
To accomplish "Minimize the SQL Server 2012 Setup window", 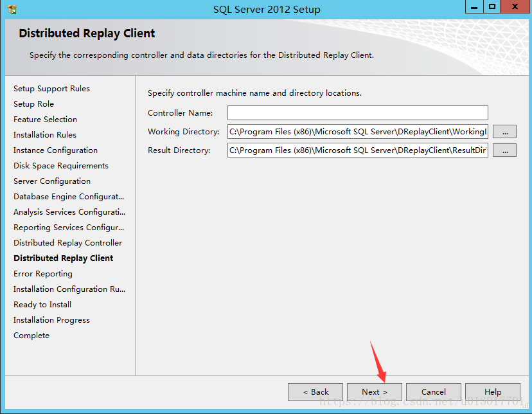I will tap(474, 7).
